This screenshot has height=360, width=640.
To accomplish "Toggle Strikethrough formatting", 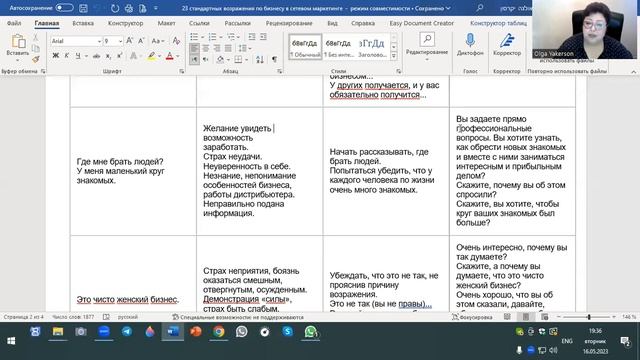I will coord(96,56).
